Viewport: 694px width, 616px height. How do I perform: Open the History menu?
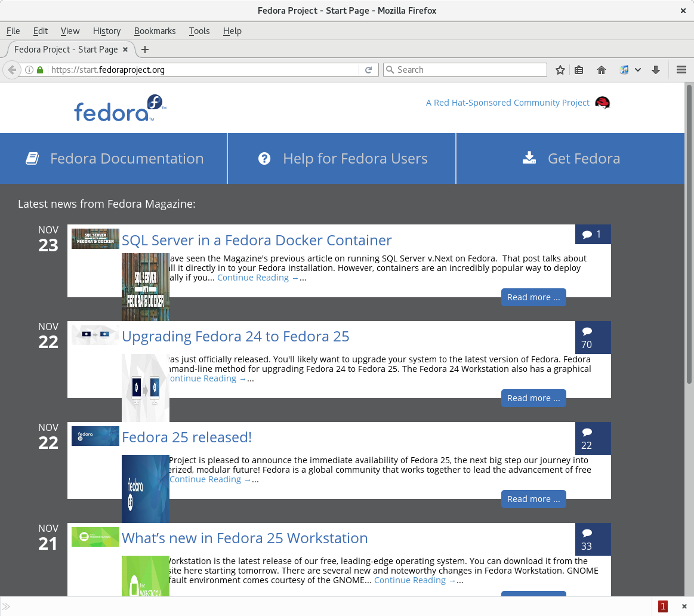[107, 31]
